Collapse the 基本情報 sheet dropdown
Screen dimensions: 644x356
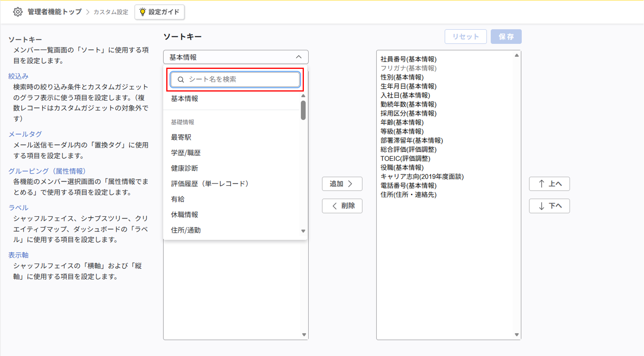[298, 57]
